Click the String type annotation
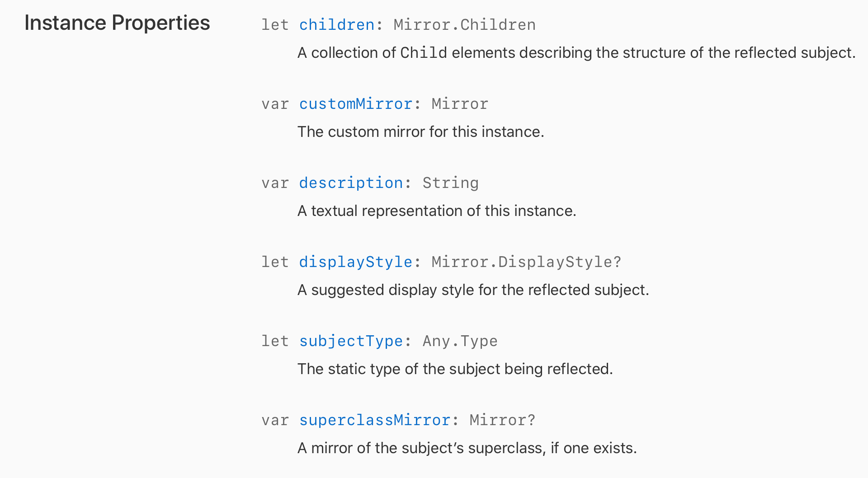The height and width of the screenshot is (478, 868). coord(451,183)
